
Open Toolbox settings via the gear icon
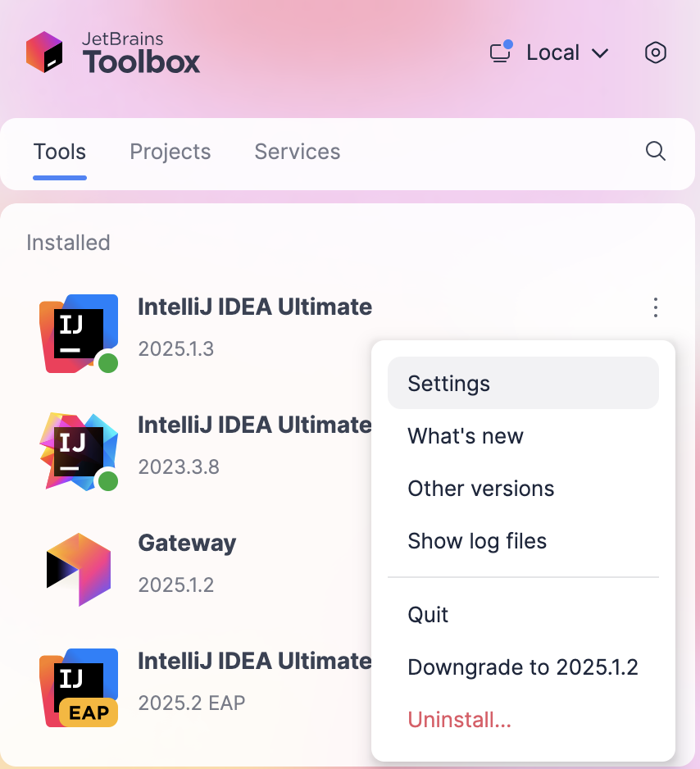coord(655,52)
